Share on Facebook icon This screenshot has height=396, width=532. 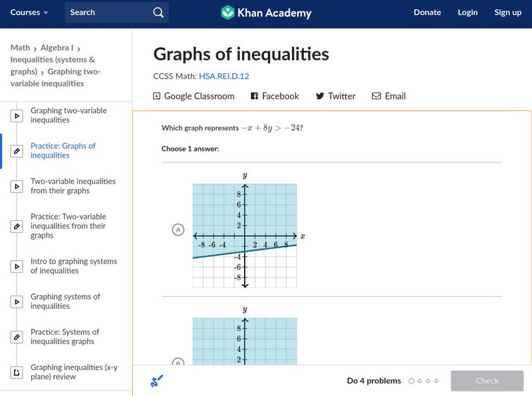(254, 96)
